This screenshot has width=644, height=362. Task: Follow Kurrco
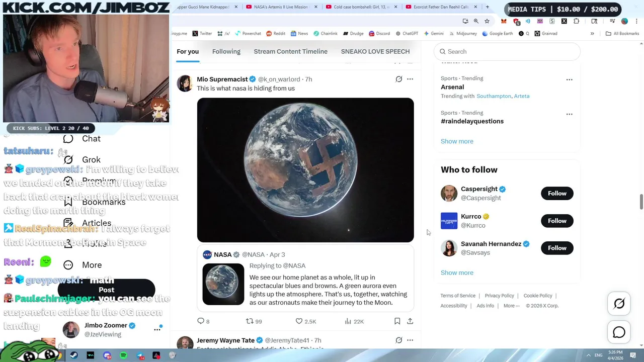(x=557, y=221)
